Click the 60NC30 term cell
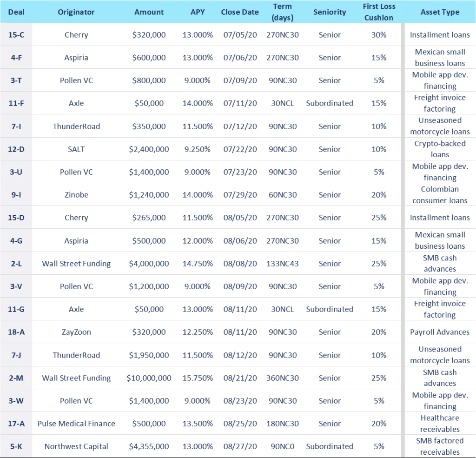 283,195
